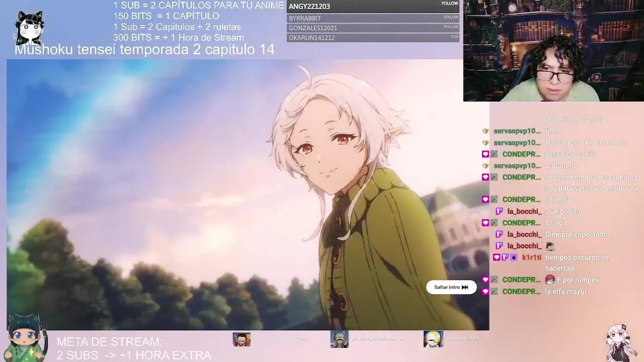Click "150 BITS = 1 CAPÍTULO" text
The height and width of the screenshot is (362, 644).
166,16
